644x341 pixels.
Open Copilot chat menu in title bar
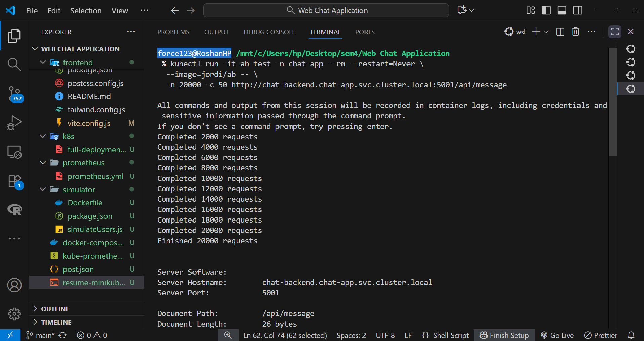466,10
